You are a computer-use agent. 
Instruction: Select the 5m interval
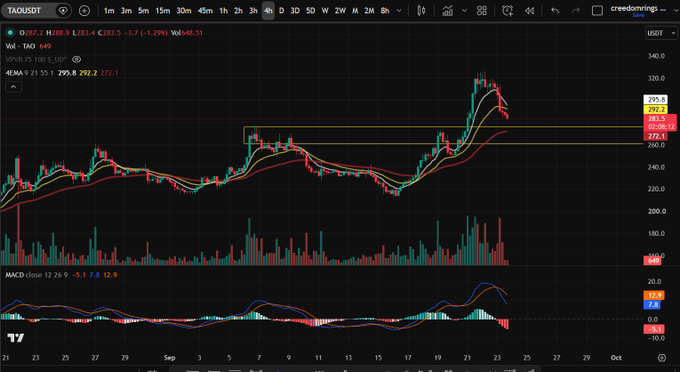143,11
